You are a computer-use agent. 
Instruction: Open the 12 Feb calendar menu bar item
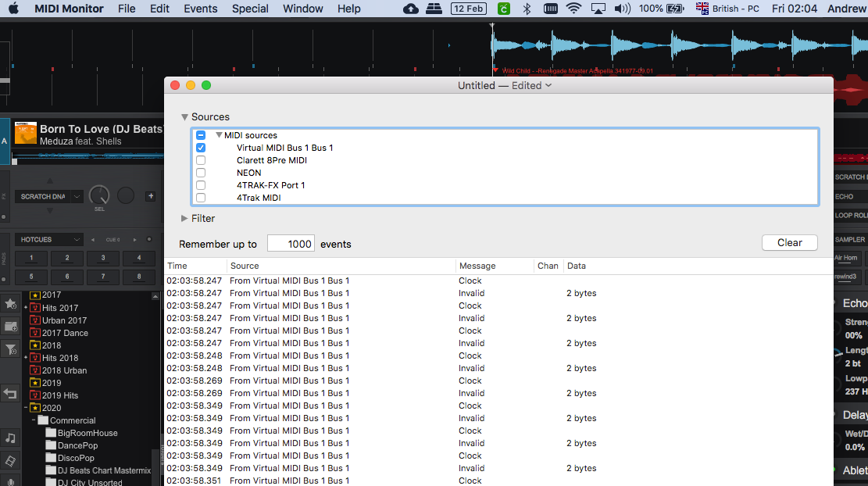point(468,9)
